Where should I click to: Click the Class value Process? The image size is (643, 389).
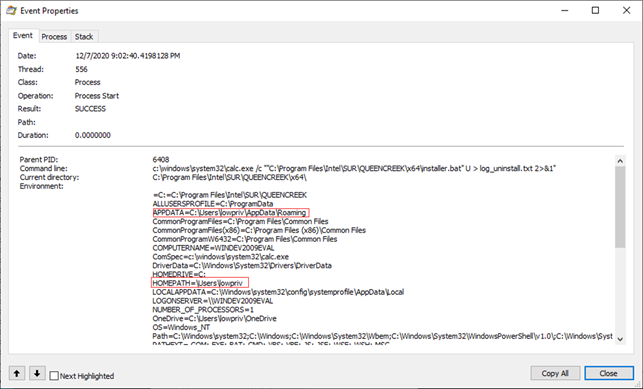click(87, 82)
